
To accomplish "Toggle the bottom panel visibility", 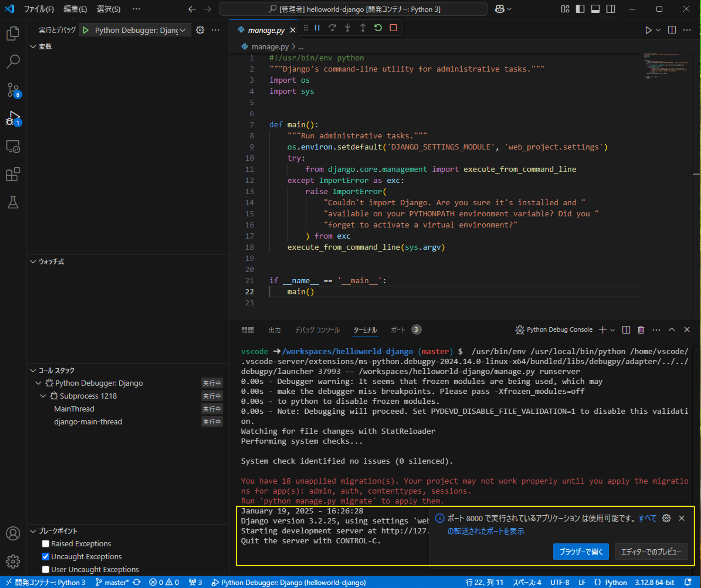I will point(595,9).
